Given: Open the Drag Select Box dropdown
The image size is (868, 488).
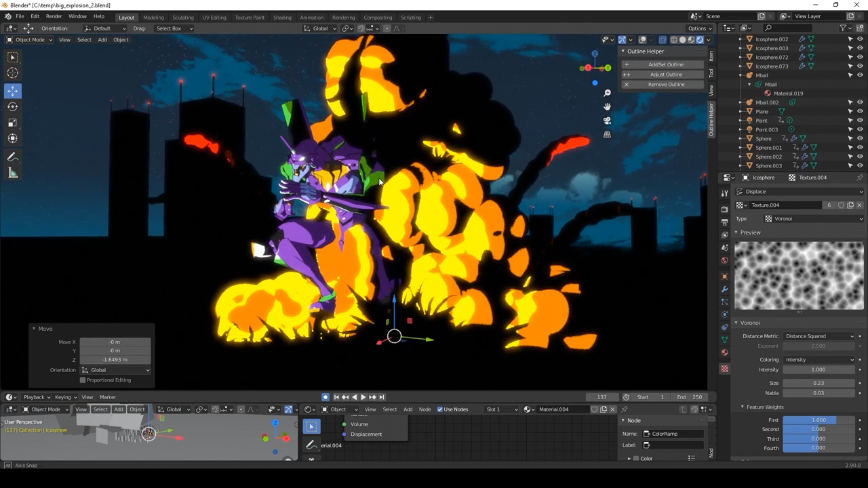Looking at the screenshot, I should point(174,28).
